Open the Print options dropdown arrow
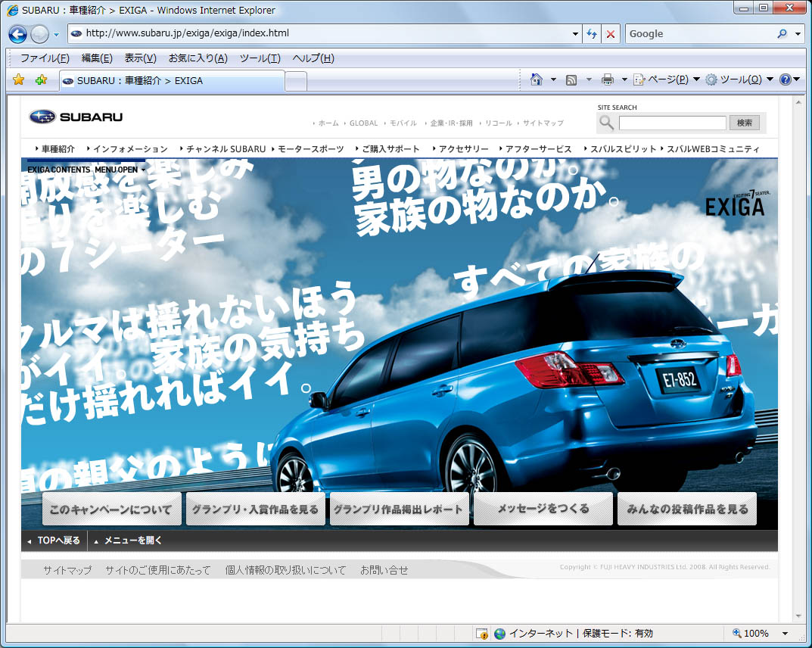This screenshot has width=812, height=648. pos(624,79)
